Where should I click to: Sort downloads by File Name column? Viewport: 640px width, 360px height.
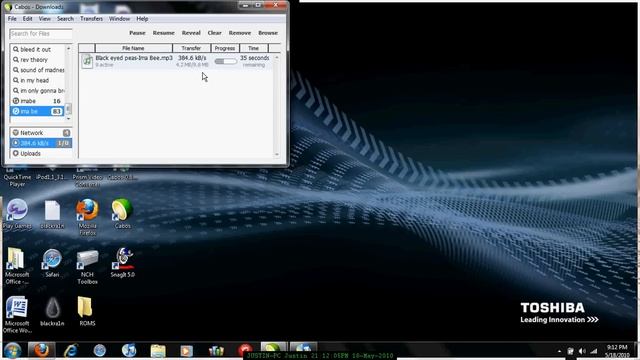click(x=133, y=48)
